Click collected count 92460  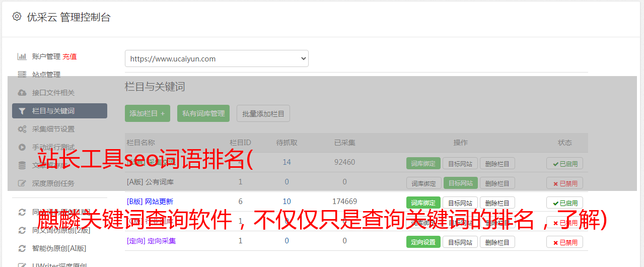click(x=345, y=162)
